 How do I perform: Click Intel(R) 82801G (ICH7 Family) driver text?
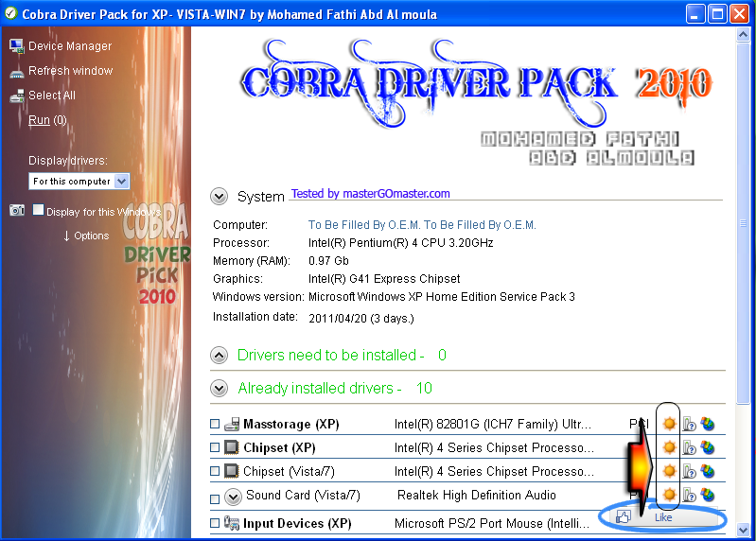492,424
